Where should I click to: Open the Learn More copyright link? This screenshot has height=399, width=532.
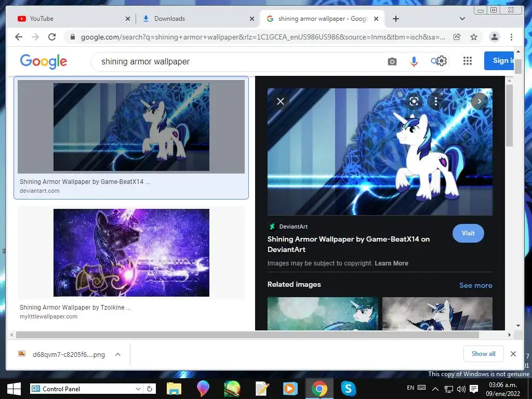coord(391,263)
